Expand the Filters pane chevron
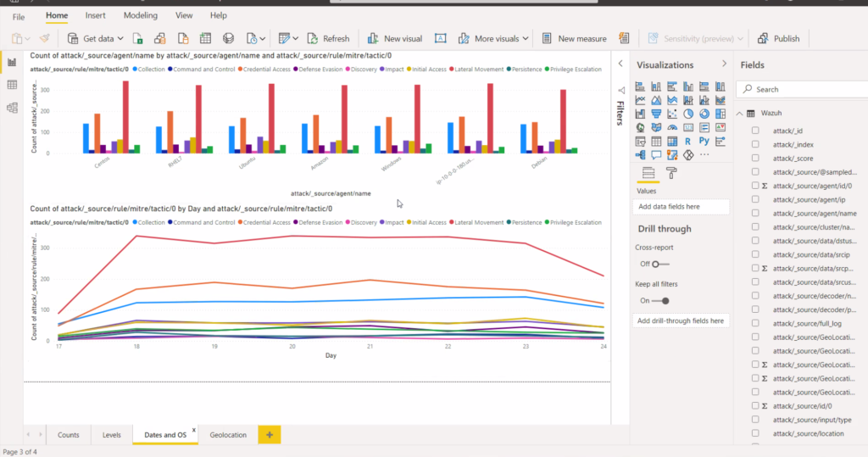Screen dimensions: 868x457 [620, 64]
